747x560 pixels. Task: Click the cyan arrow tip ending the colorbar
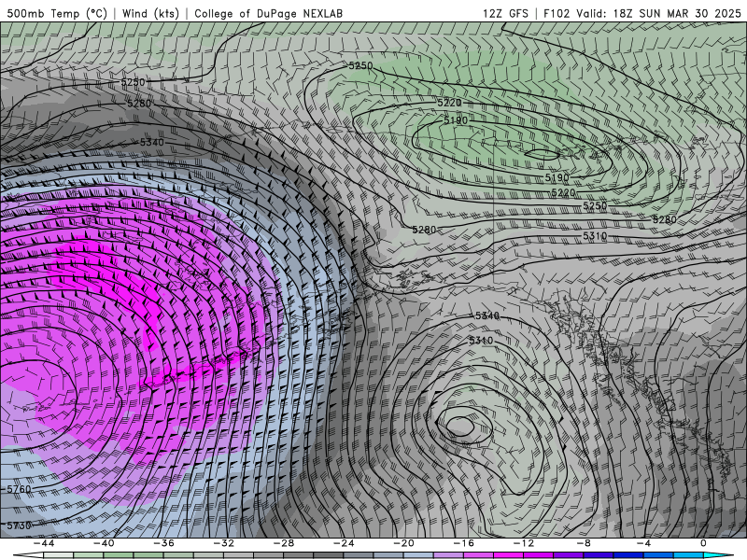tap(718, 555)
